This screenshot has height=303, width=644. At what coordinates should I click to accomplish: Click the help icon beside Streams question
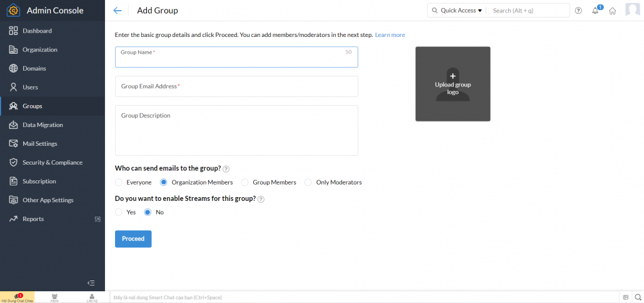(x=261, y=199)
